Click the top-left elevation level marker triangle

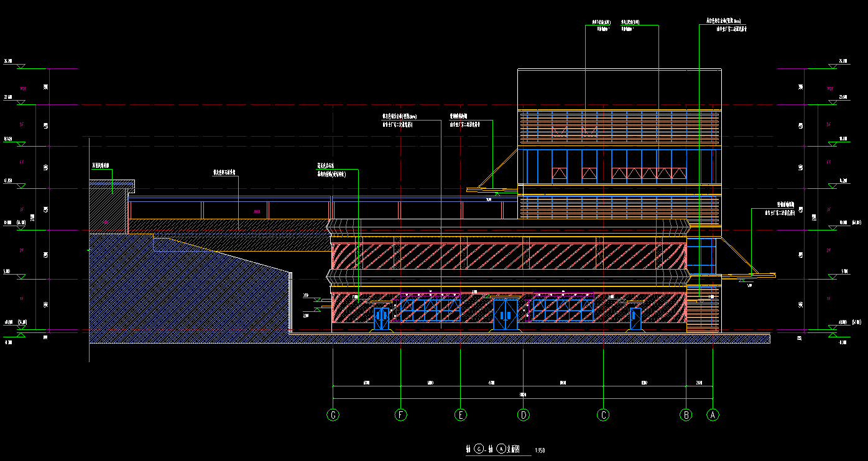pyautogui.click(x=21, y=66)
